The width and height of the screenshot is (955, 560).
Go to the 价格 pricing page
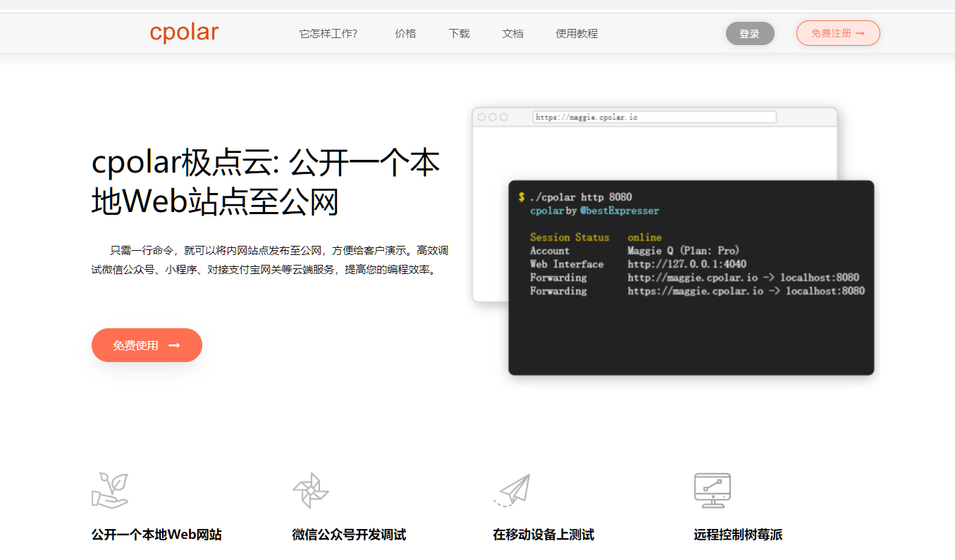405,33
